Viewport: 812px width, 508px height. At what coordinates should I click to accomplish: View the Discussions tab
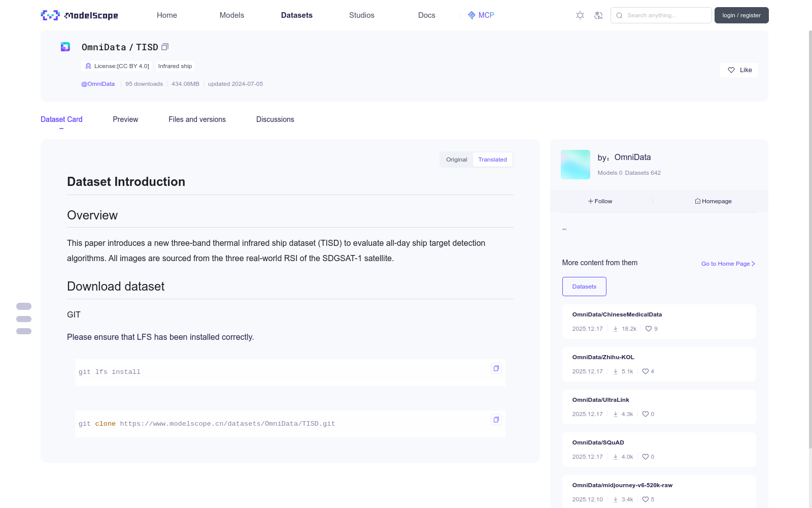[275, 119]
